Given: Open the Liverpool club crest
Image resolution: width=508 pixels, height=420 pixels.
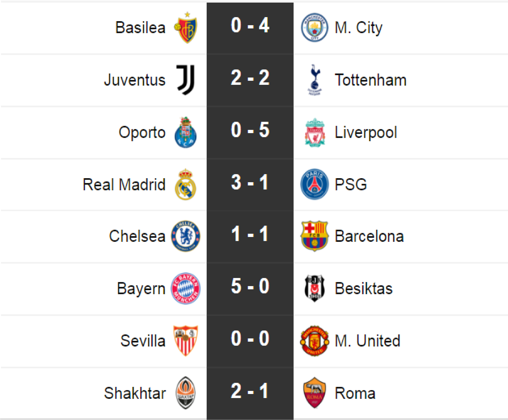Looking at the screenshot, I should (315, 132).
